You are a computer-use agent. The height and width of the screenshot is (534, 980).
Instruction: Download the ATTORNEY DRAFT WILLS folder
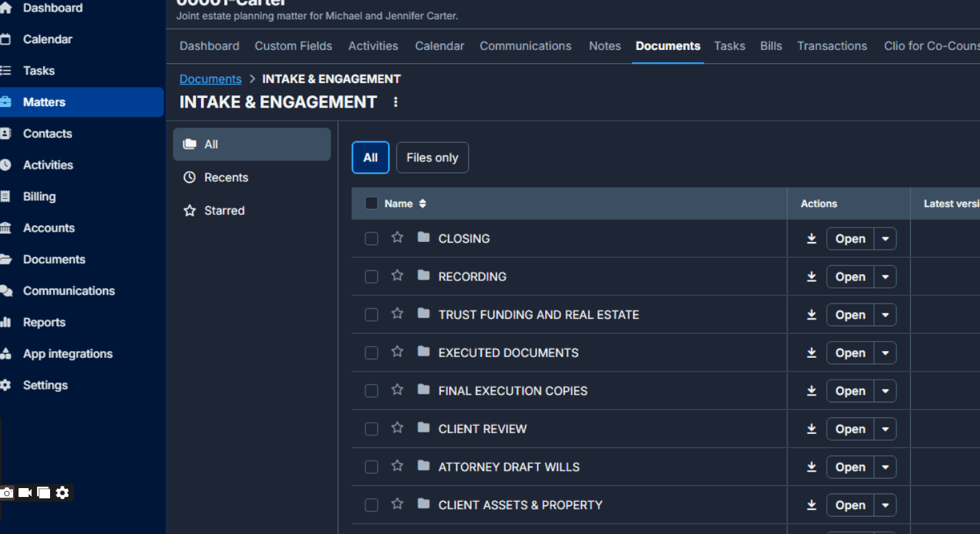click(x=811, y=467)
